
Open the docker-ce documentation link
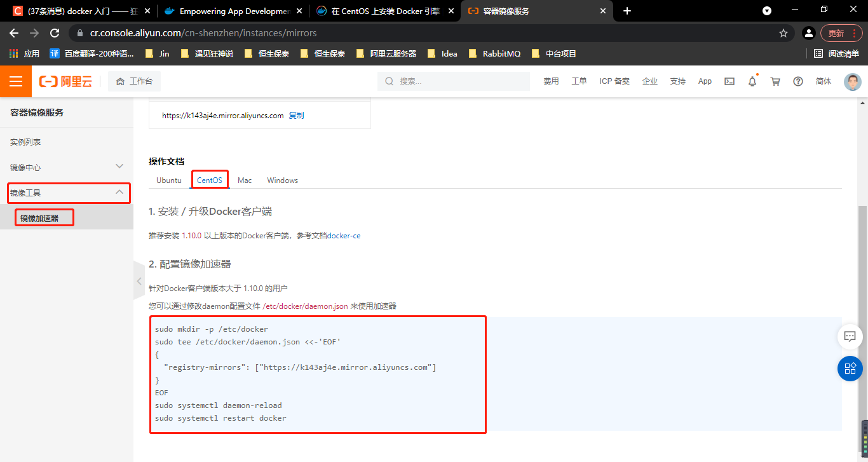344,236
